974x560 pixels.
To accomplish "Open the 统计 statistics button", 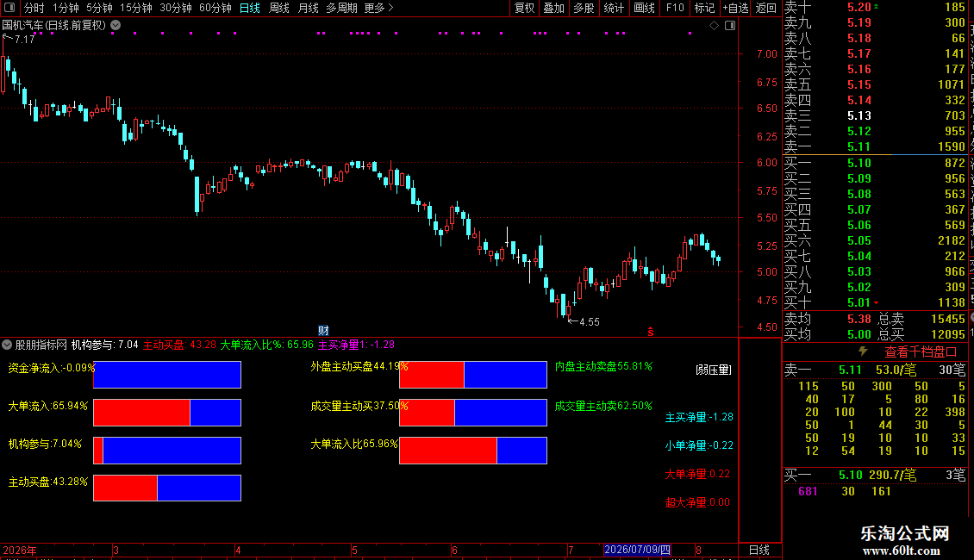I will (614, 8).
